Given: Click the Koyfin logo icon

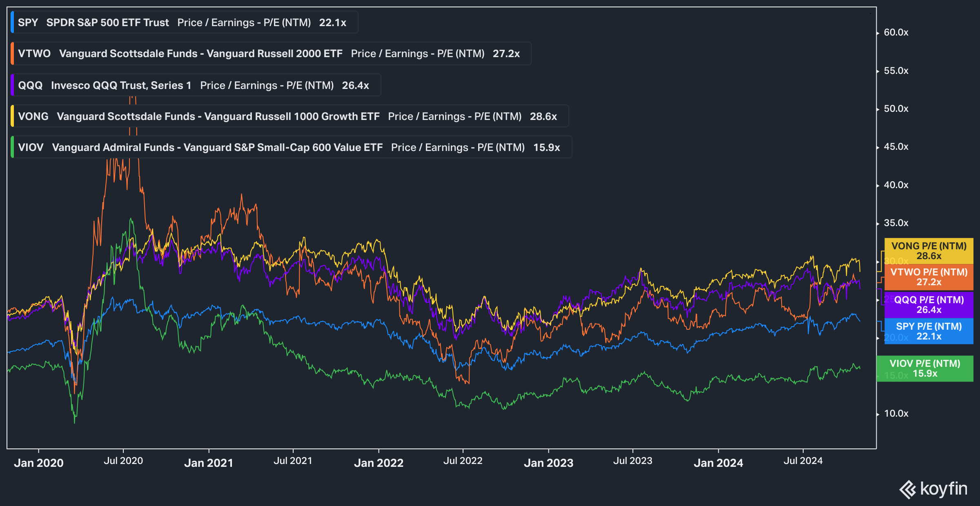Looking at the screenshot, I should click(908, 489).
